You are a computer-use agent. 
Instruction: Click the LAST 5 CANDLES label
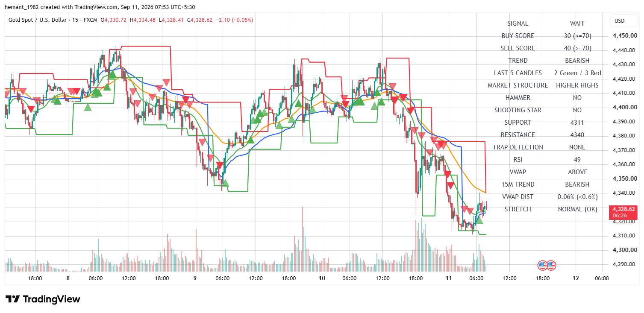(518, 73)
